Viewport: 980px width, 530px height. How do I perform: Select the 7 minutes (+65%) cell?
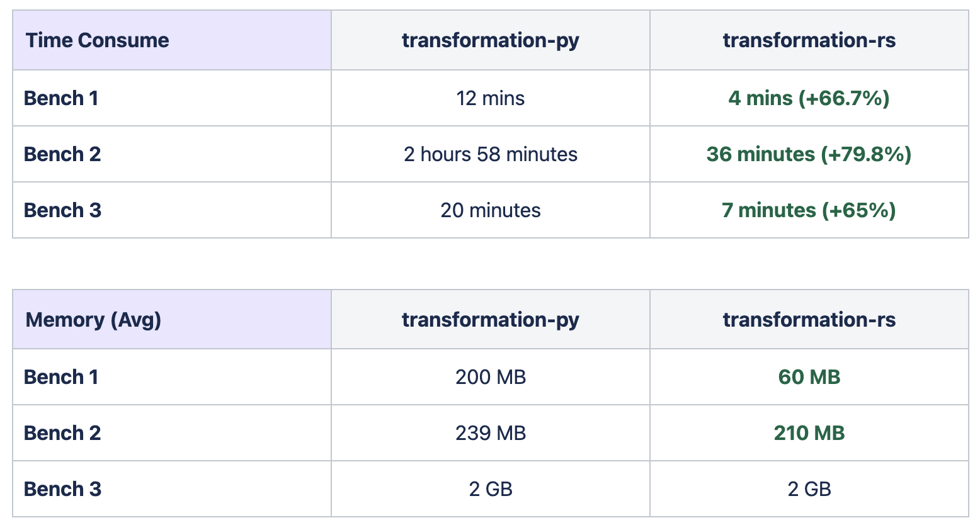[809, 210]
